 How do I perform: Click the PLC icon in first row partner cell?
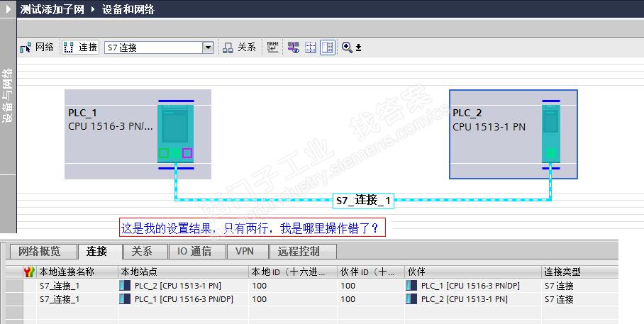[411, 286]
